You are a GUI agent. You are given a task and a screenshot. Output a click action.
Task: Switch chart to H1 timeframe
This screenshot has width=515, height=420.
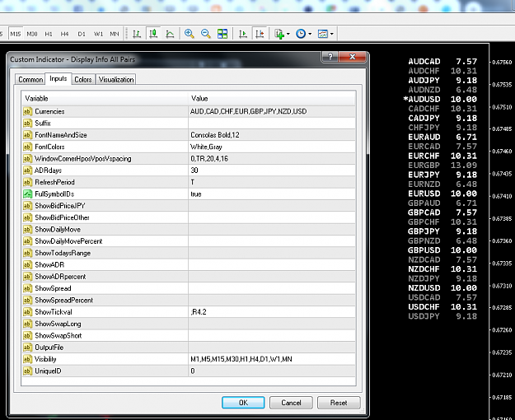click(x=49, y=34)
